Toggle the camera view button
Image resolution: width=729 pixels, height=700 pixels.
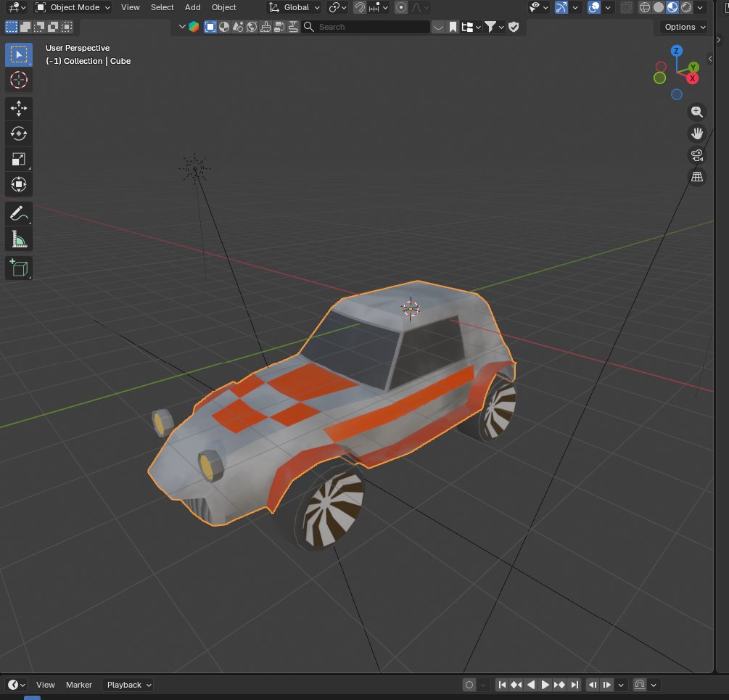point(696,155)
